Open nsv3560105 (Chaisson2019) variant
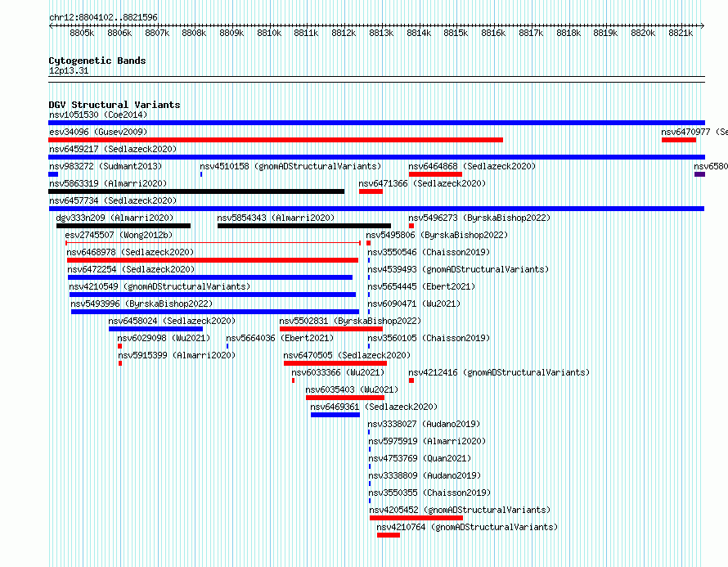This screenshot has height=567, width=728. (x=429, y=338)
